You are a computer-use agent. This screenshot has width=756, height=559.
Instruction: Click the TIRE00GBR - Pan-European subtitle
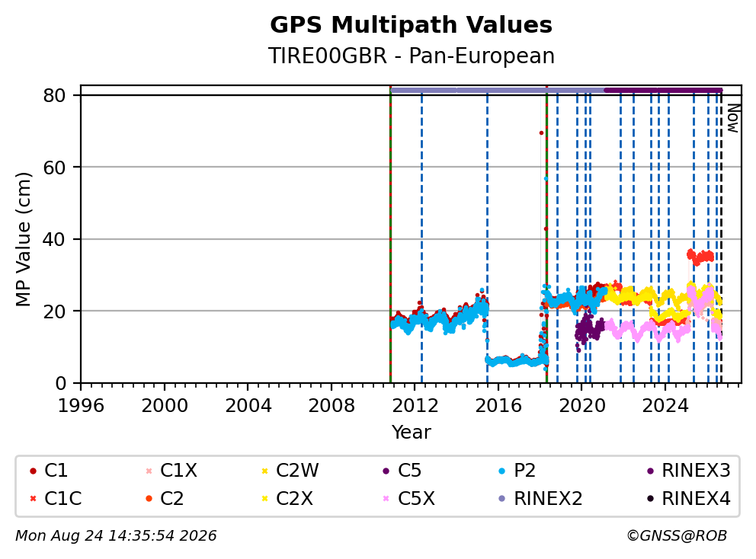tap(412, 56)
